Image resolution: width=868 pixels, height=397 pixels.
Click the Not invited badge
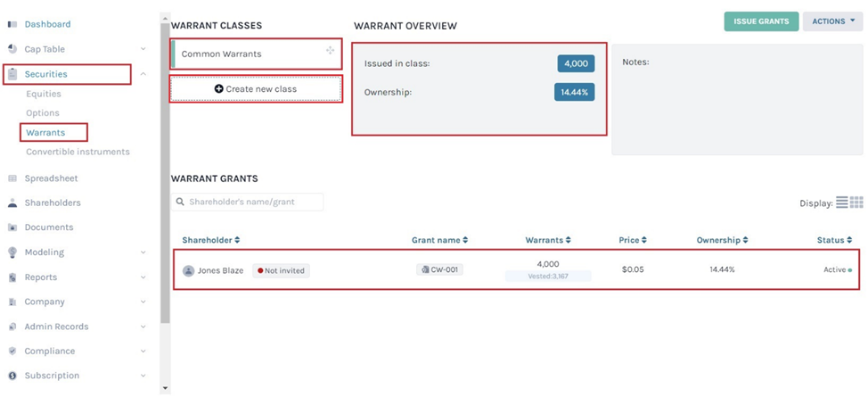pyautogui.click(x=282, y=270)
